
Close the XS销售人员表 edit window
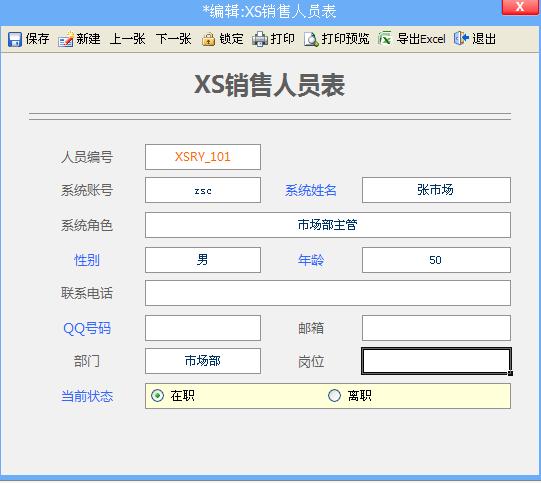[520, 7]
